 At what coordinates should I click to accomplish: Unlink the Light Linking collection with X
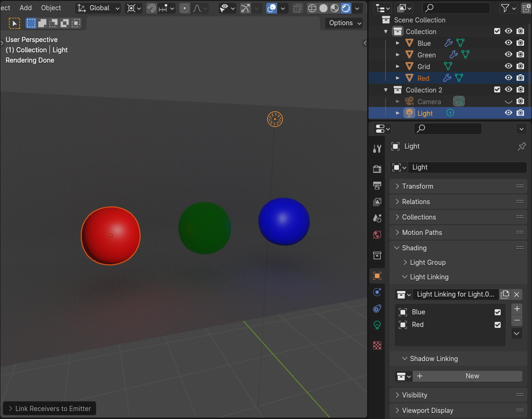(517, 294)
